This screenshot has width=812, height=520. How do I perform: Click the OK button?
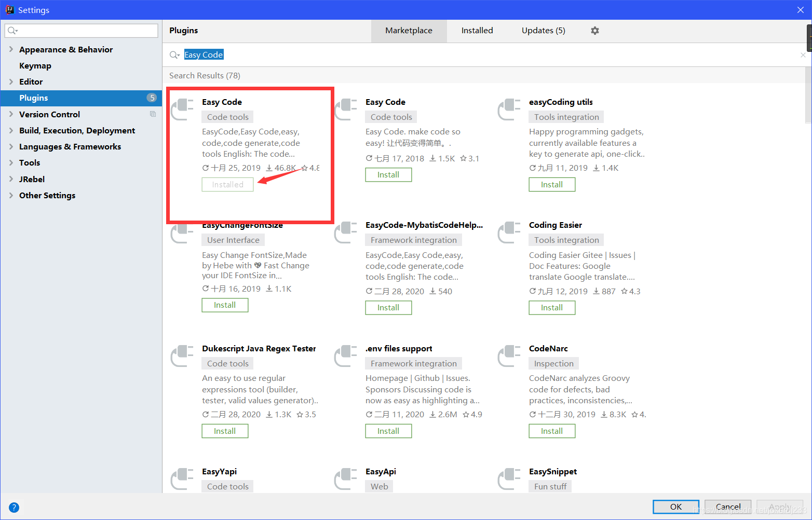(676, 507)
